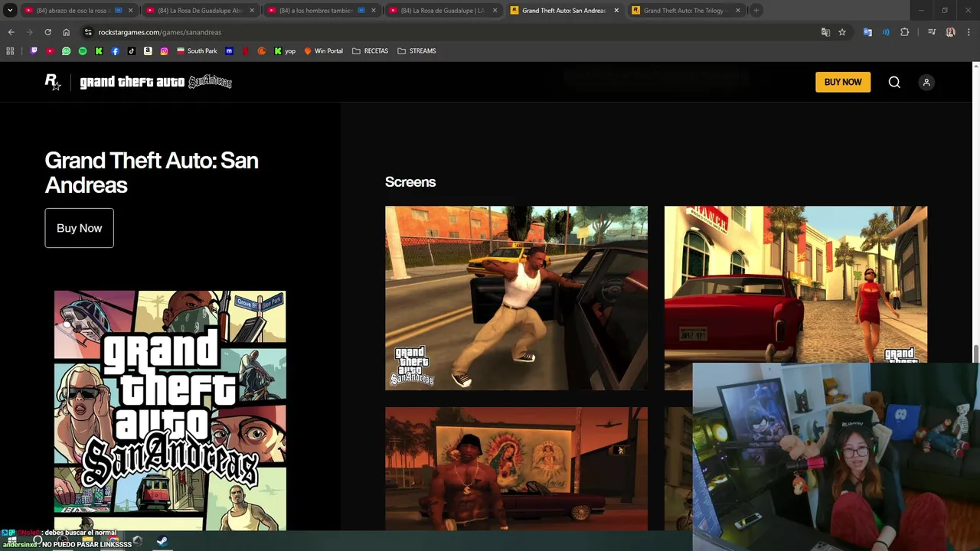Image resolution: width=980 pixels, height=551 pixels.
Task: Focus the rockstargames.com address bar
Action: coord(452,32)
